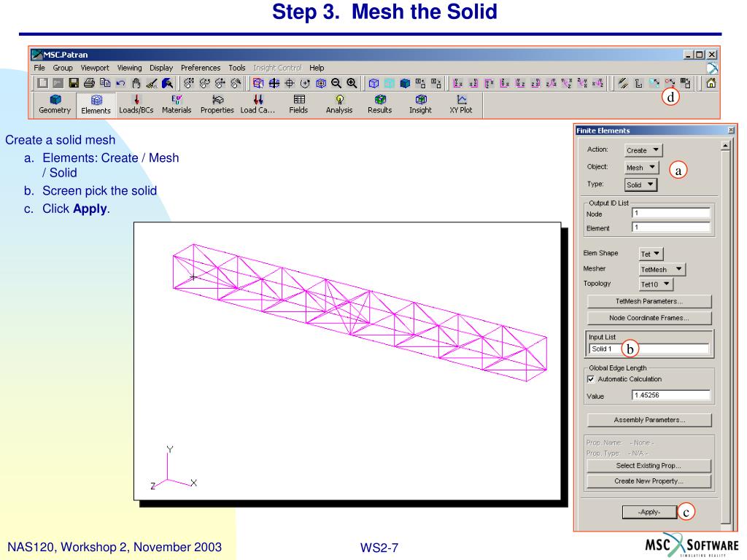Click the Front View axis icon
Viewport: 747px width, 560px height.
pyautogui.click(x=458, y=83)
